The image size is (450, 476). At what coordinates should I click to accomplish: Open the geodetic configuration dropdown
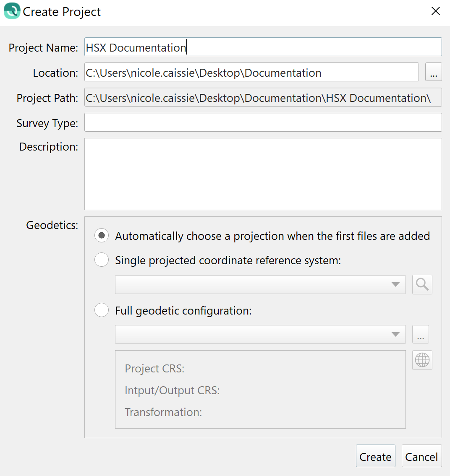tap(395, 334)
